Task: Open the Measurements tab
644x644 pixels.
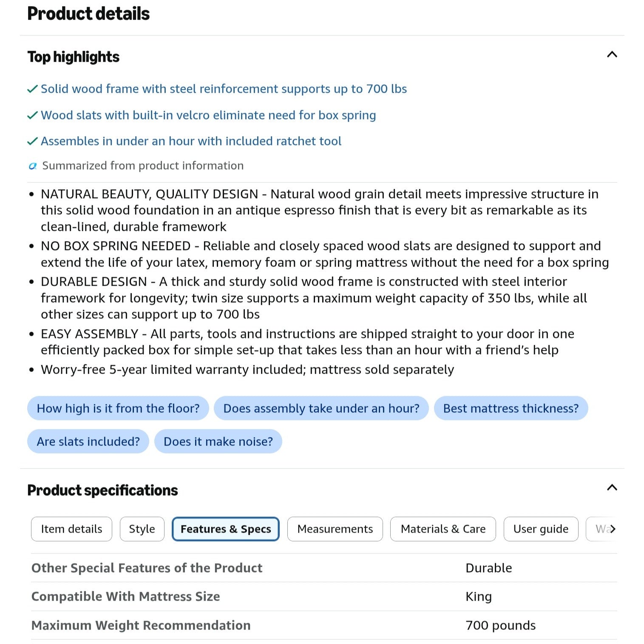Action: tap(335, 529)
